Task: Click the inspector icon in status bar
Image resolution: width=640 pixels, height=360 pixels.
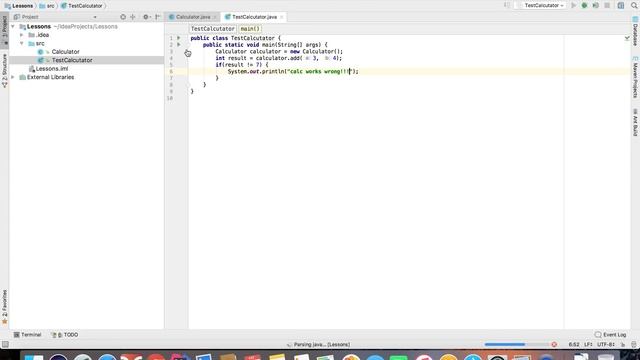Action: [634, 344]
